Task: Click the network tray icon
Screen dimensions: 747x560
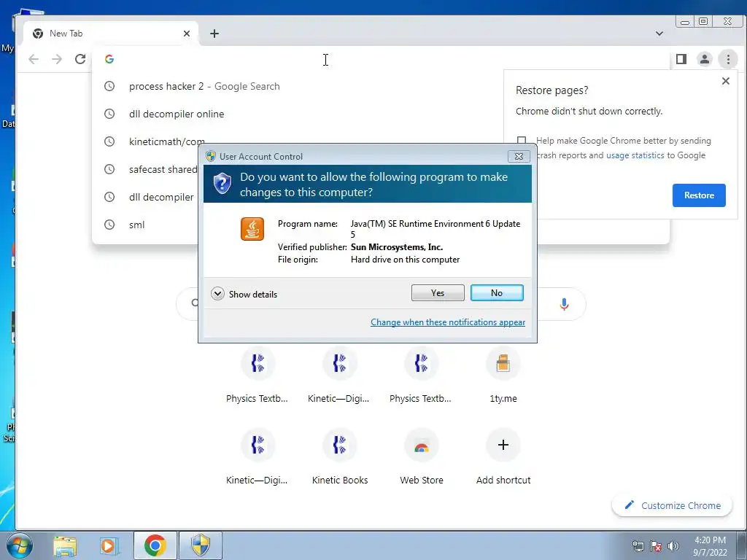Action: pos(638,546)
